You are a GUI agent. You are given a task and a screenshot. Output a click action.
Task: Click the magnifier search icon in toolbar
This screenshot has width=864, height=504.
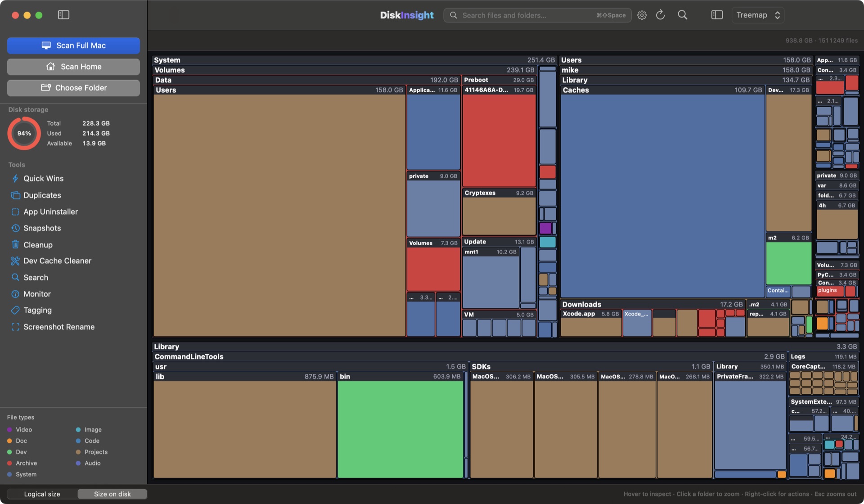click(x=682, y=15)
